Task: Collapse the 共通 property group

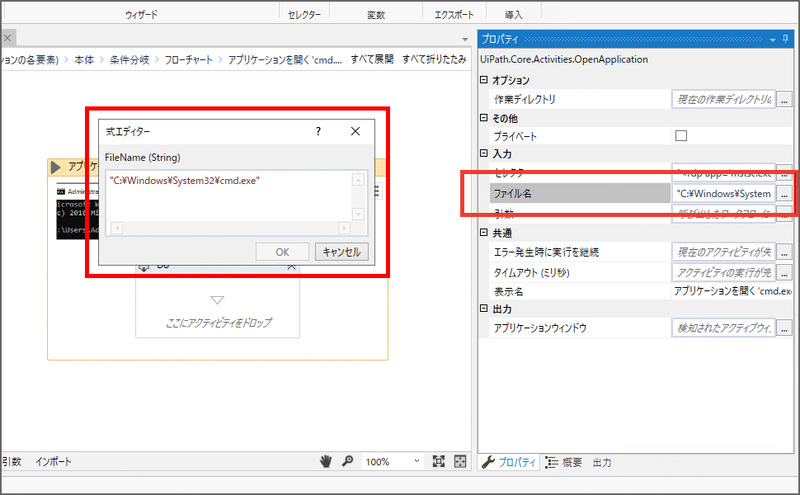Action: click(x=484, y=233)
